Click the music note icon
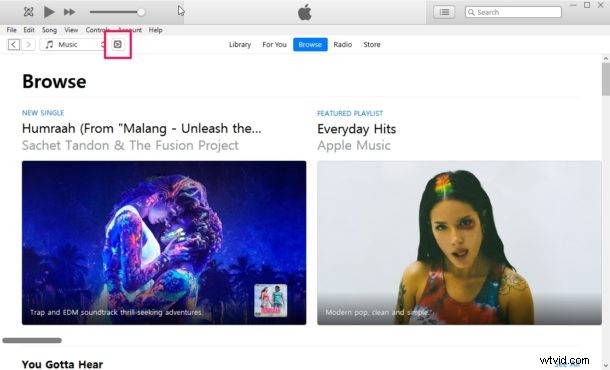This screenshot has height=370, width=610. coord(49,44)
